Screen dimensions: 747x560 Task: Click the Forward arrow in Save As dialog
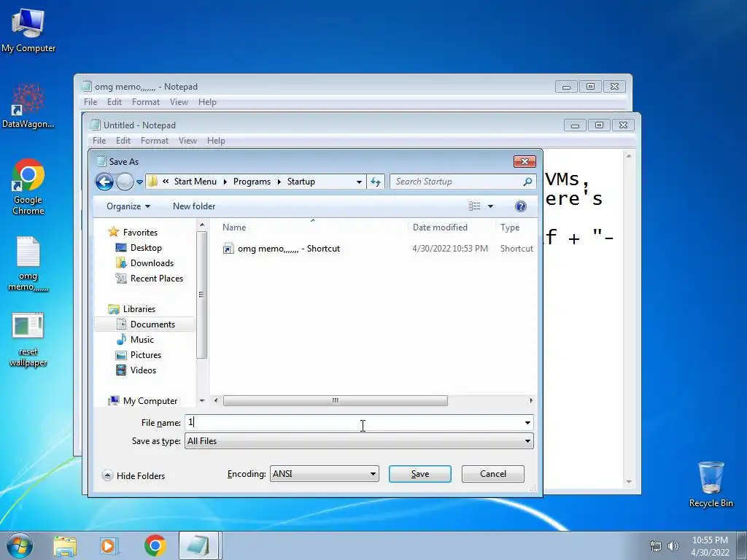pos(125,182)
